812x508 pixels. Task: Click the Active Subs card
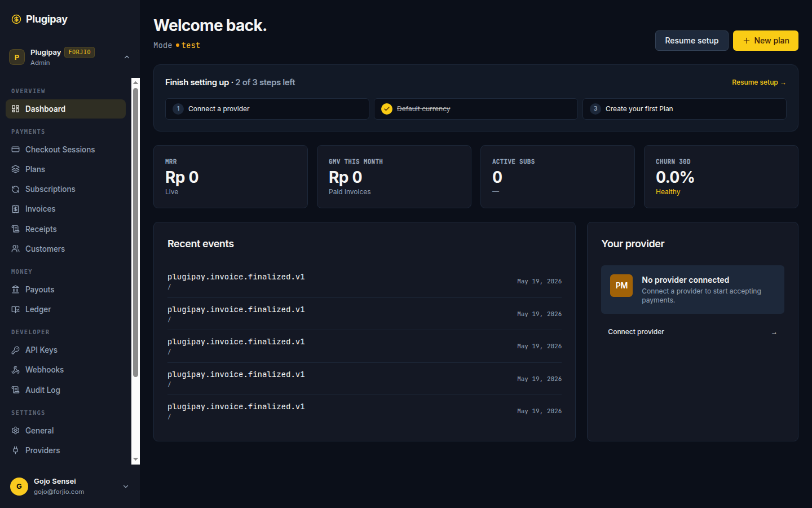coord(558,177)
